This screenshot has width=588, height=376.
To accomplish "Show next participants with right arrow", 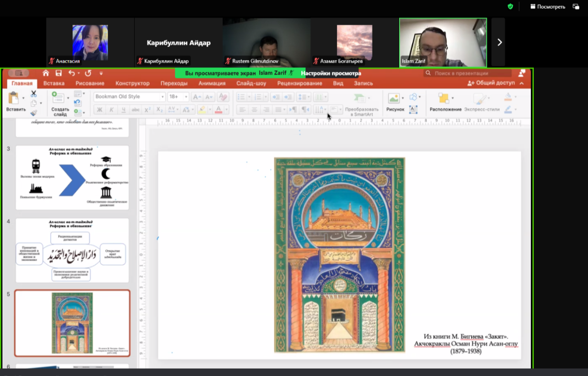I will (x=499, y=42).
